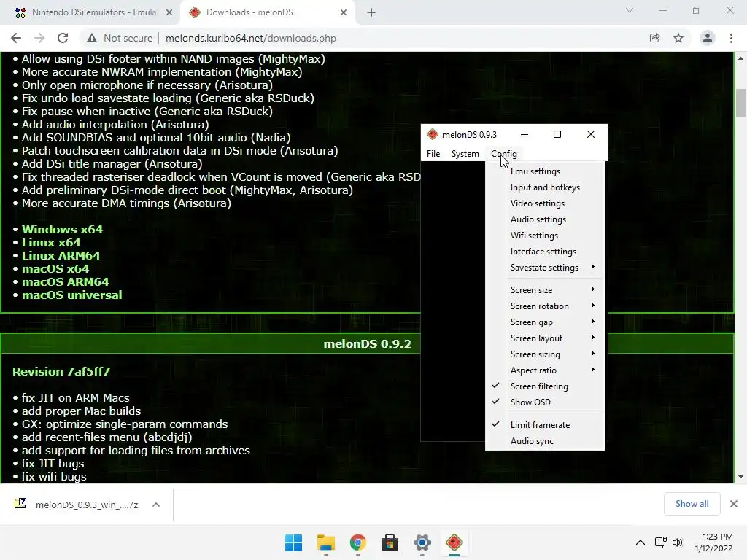Click Show all downloads button

[692, 504]
